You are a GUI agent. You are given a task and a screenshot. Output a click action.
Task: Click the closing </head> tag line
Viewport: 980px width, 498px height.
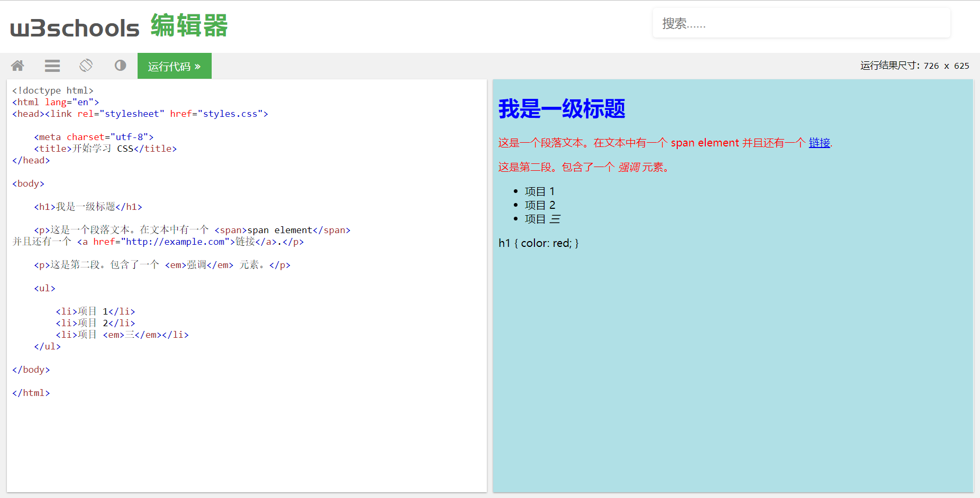[x=31, y=160]
